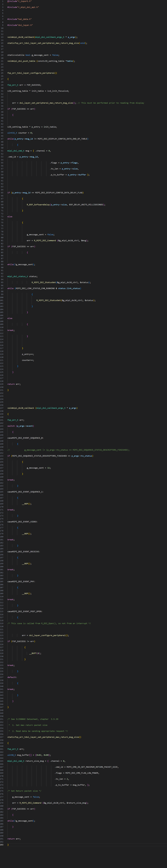Click the 'counter++' line
Image resolution: width=167 pixels, height=868 pixels.
(28, 360)
